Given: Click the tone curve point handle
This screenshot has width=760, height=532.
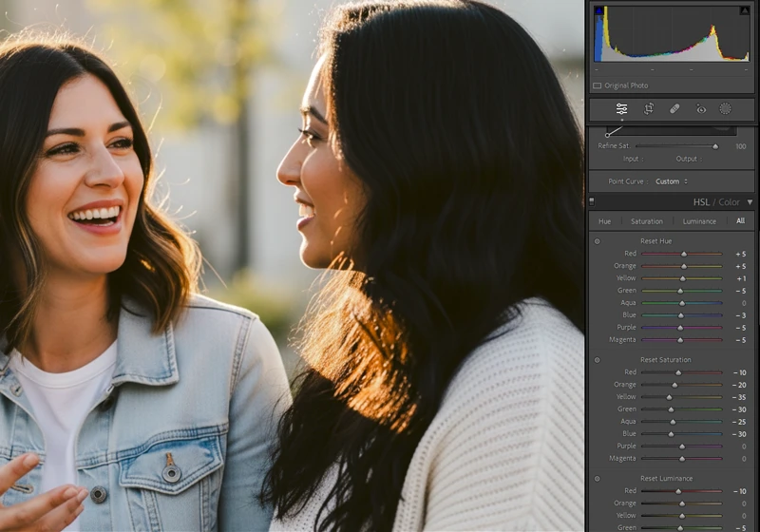Looking at the screenshot, I should 607,135.
